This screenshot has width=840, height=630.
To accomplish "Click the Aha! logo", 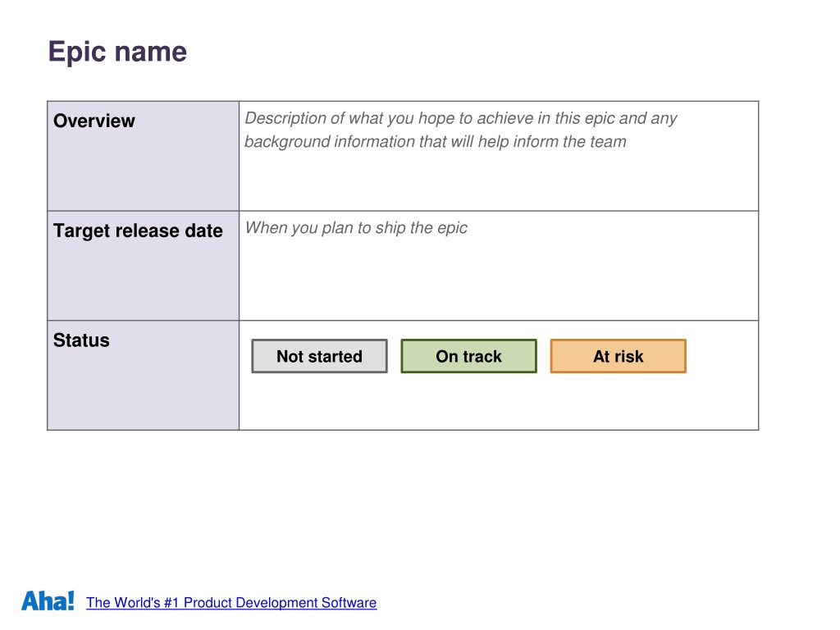I will 48,600.
